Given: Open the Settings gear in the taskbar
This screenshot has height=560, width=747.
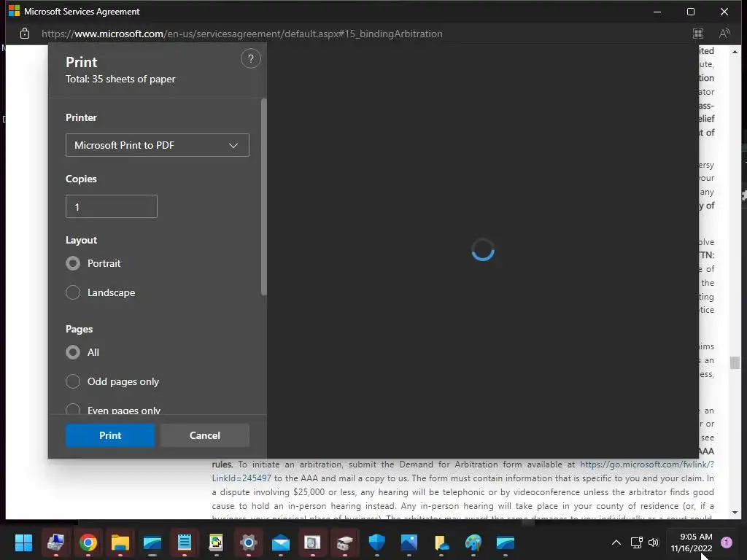Looking at the screenshot, I should pos(248,542).
